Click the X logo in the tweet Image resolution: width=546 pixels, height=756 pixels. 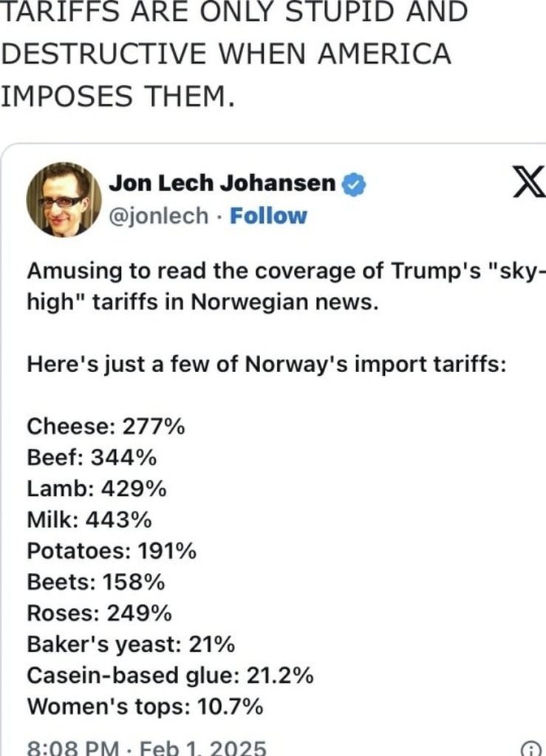(x=528, y=183)
